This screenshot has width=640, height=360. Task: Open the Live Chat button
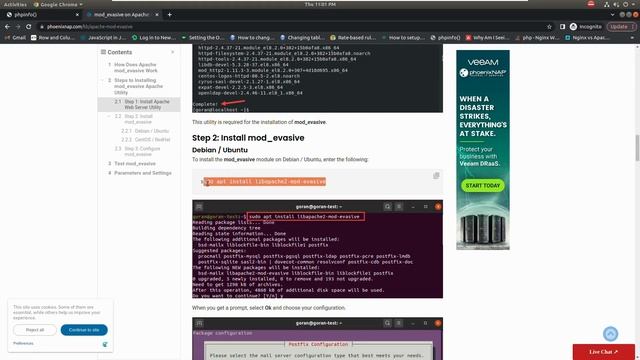tap(604, 352)
